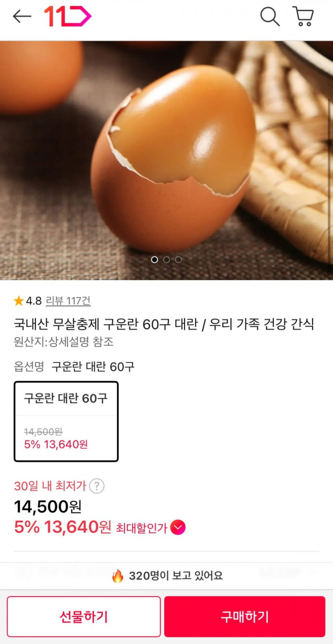Open the shopping cart
The width and height of the screenshot is (333, 644).
click(303, 17)
